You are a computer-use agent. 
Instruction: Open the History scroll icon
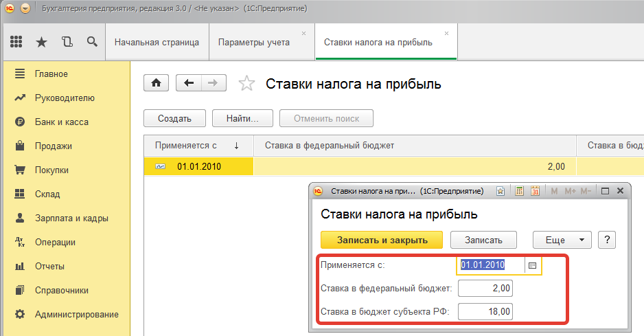(67, 42)
